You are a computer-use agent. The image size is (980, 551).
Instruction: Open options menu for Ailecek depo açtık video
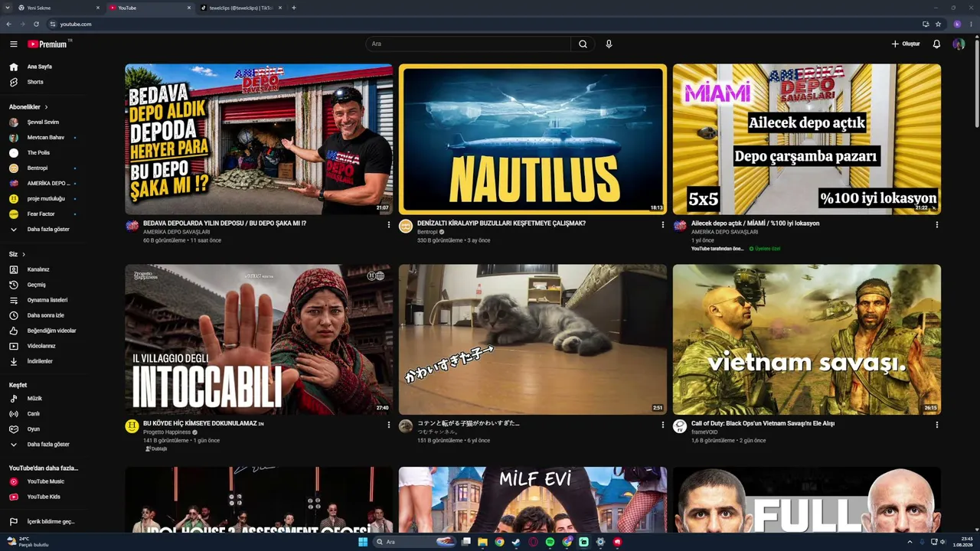pyautogui.click(x=936, y=225)
